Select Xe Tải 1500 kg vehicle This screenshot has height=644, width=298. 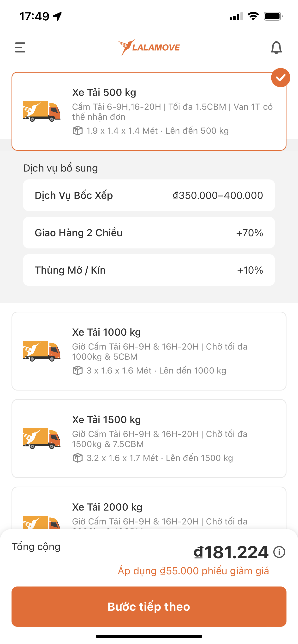[x=149, y=438]
